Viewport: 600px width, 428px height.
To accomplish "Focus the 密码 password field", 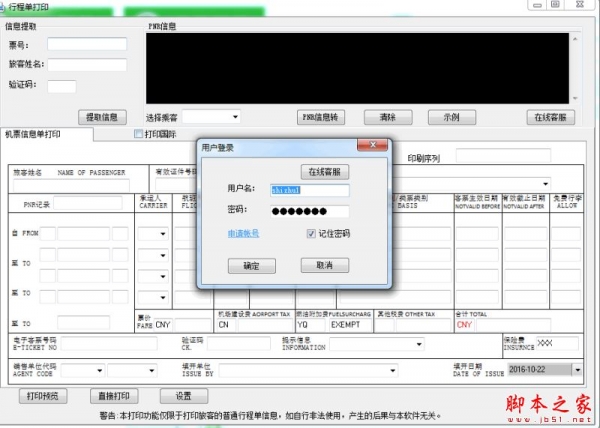I will (x=310, y=211).
